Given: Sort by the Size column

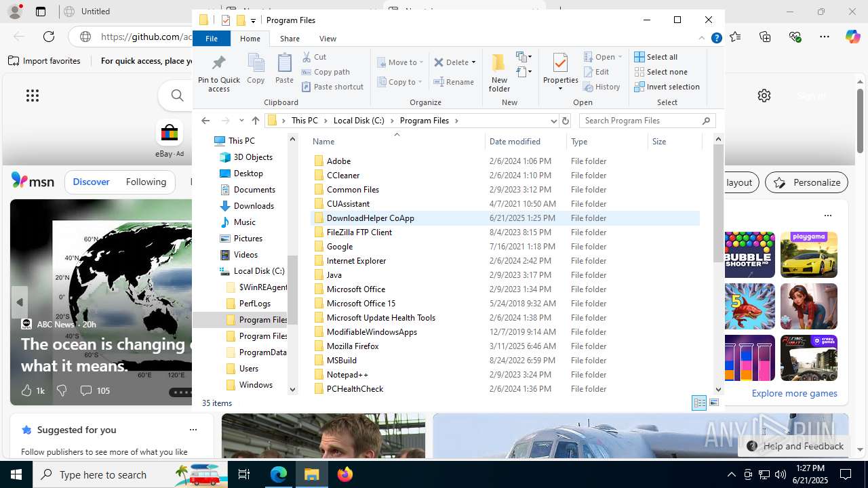Looking at the screenshot, I should 674,142.
